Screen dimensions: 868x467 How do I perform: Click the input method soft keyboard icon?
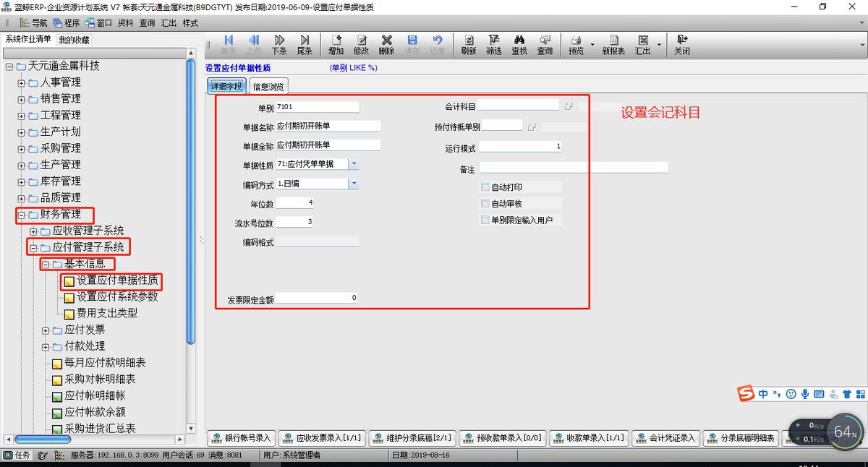coord(819,394)
